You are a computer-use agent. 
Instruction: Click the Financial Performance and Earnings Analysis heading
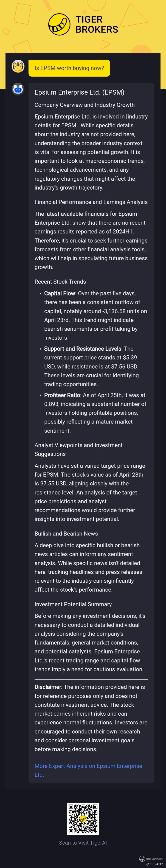(x=91, y=202)
